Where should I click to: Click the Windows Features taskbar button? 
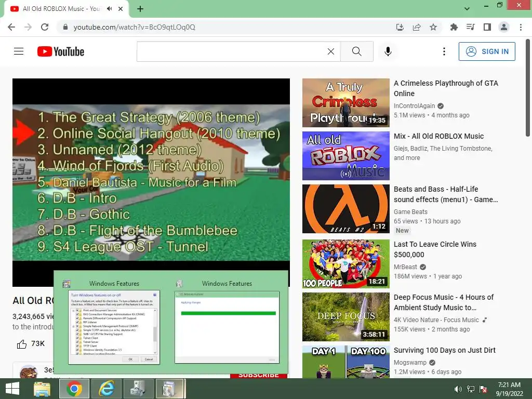pyautogui.click(x=170, y=389)
